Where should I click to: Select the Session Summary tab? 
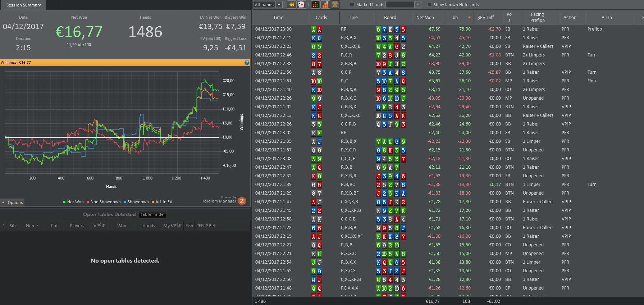pyautogui.click(x=23, y=5)
